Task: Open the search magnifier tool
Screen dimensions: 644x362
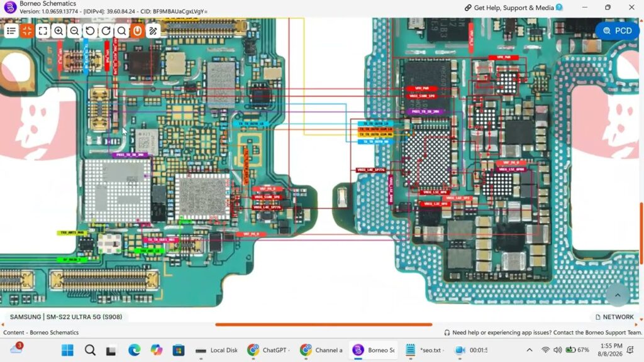Action: pos(121,31)
